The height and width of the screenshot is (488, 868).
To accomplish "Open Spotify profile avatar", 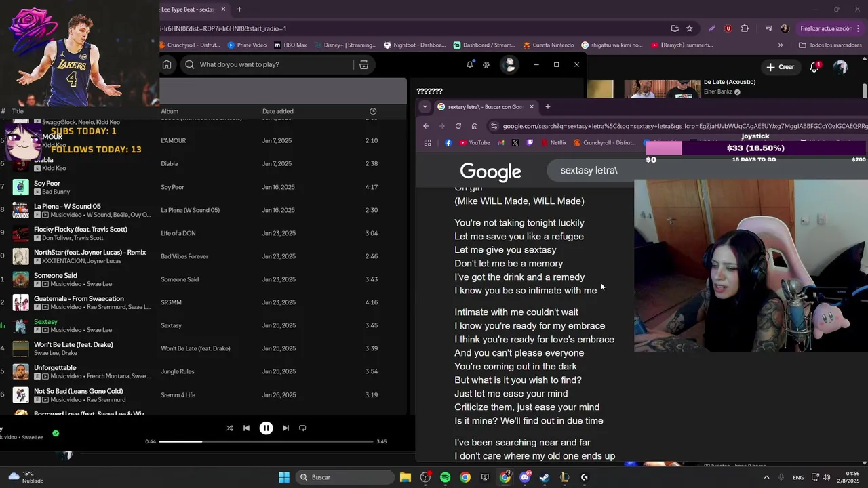I will [x=509, y=64].
